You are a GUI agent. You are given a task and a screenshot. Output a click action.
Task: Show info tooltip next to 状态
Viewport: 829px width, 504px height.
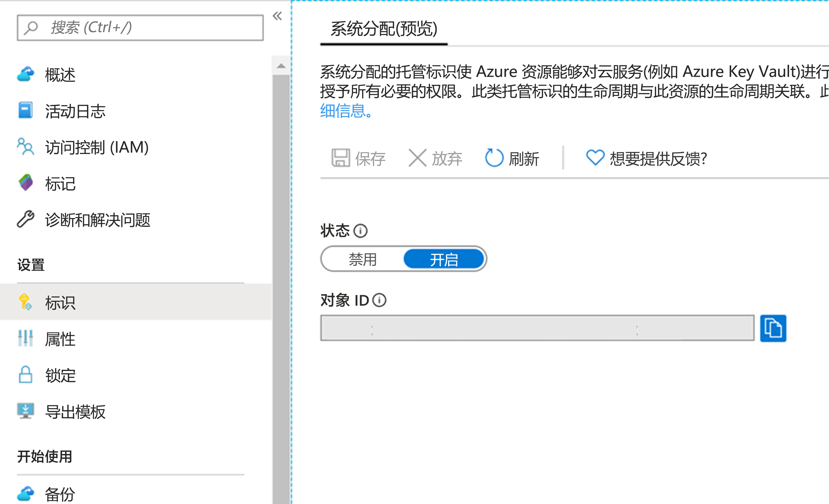360,231
